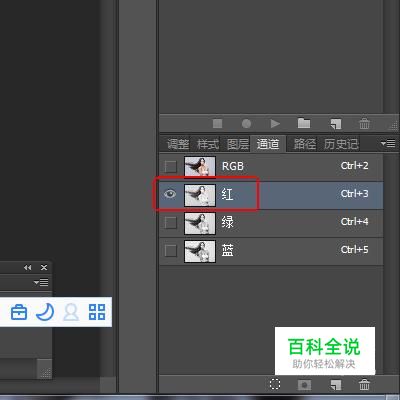The width and height of the screenshot is (400, 400).
Task: Click the RGB channel thumbnail
Action: [200, 166]
